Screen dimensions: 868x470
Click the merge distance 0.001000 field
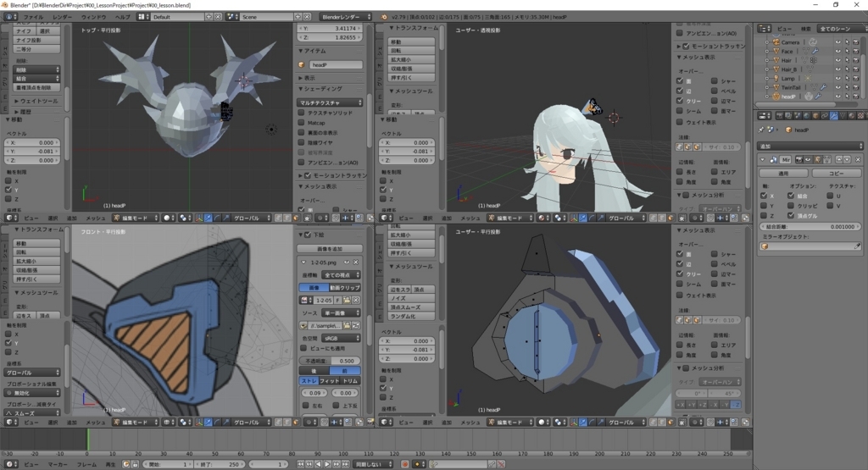tap(810, 227)
